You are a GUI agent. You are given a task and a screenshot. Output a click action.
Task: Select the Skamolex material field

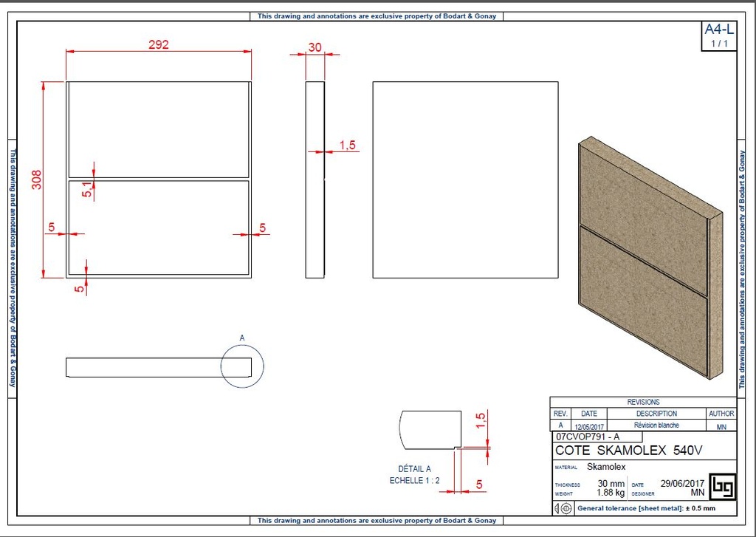coord(605,466)
